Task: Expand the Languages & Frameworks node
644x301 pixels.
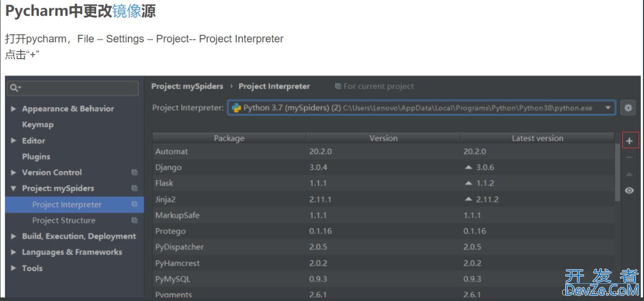Action: [13, 252]
